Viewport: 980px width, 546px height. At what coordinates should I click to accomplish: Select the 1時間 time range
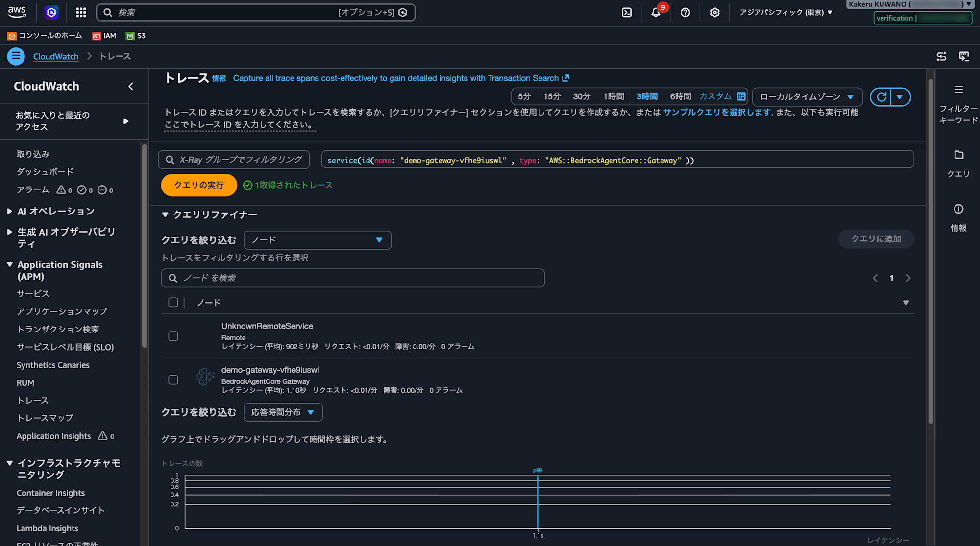click(x=613, y=96)
